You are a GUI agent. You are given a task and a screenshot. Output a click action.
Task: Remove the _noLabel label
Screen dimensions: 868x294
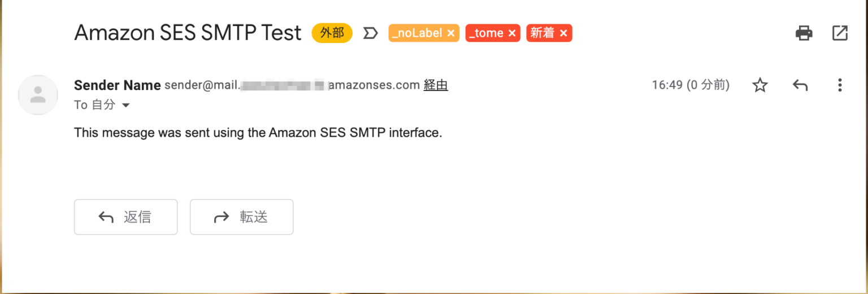[450, 33]
